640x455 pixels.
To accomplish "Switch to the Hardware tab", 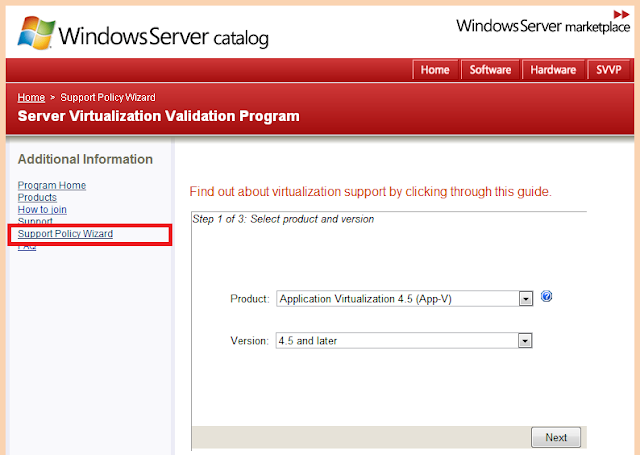I will tap(553, 70).
